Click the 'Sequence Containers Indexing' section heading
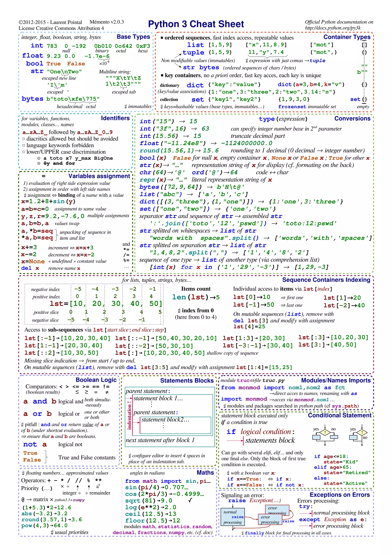This screenshot has height=555, width=392. (x=326, y=280)
